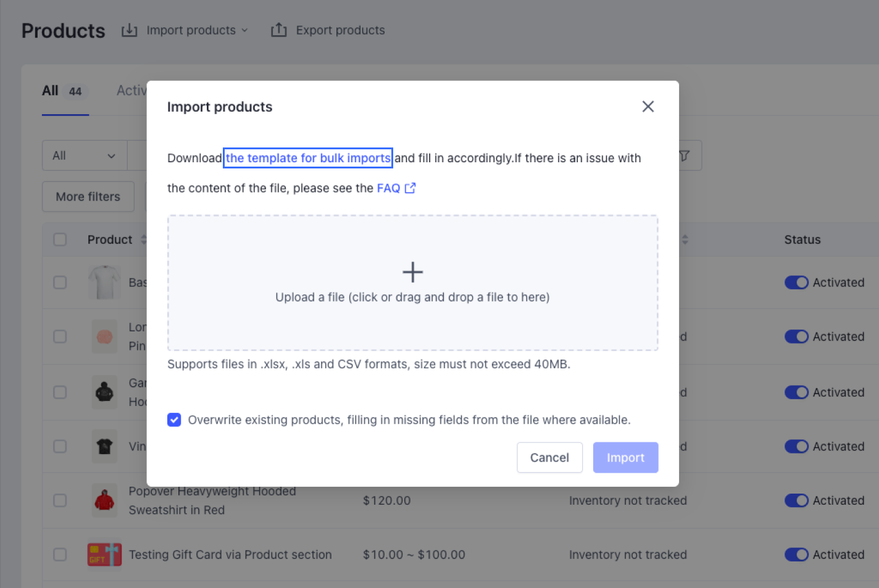Click the gift card product thumbnail
Viewport: 879px width, 588px height.
[104, 554]
